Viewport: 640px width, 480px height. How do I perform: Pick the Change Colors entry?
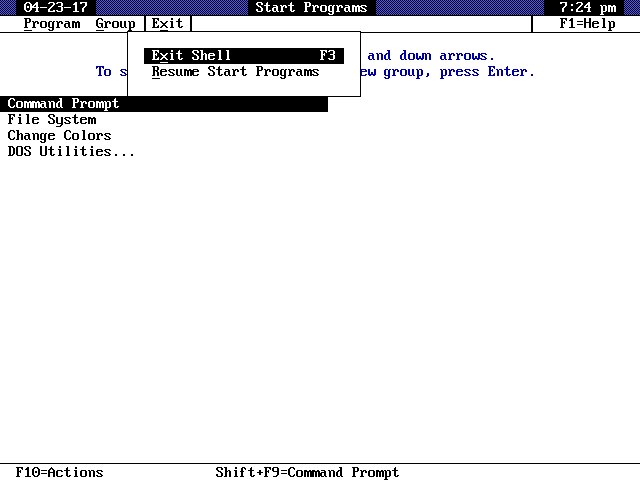60,136
